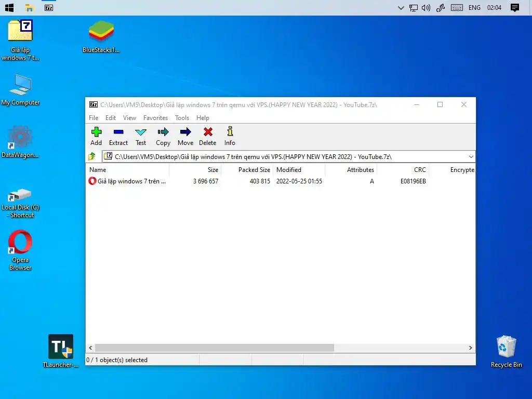Select the Recycle Bin icon

coord(506,352)
